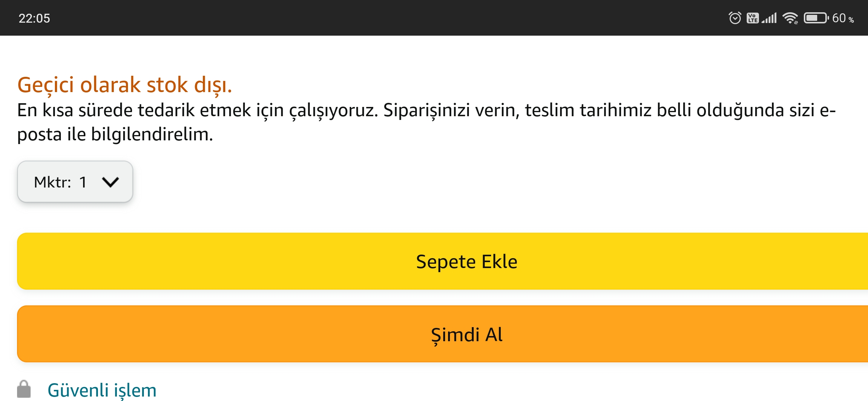The image size is (868, 401).
Task: Click the Sepete Ekle button
Action: pos(443,261)
